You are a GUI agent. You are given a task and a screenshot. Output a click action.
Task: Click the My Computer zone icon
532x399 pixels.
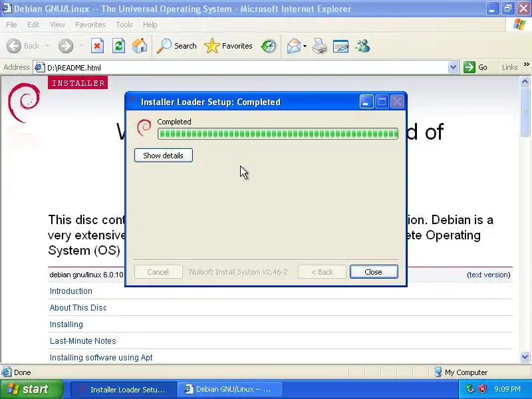point(438,372)
